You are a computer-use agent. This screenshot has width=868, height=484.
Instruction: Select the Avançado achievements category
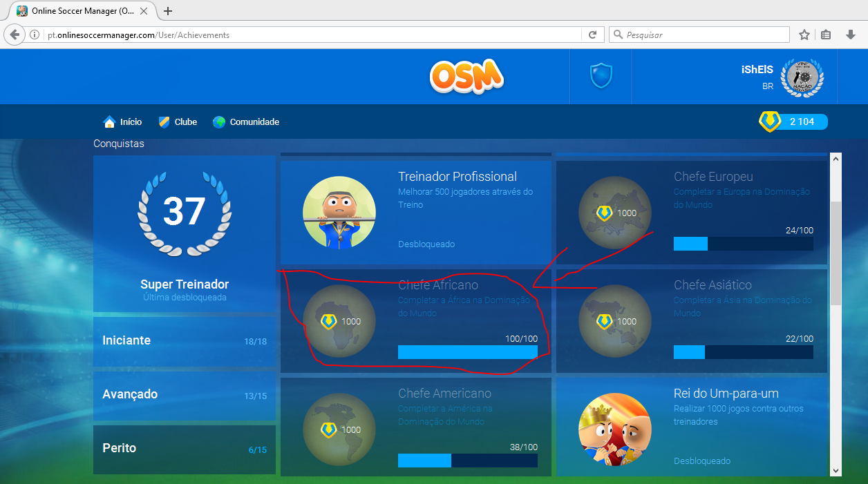click(185, 395)
